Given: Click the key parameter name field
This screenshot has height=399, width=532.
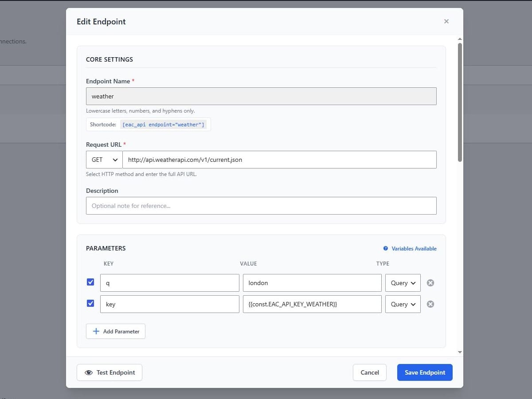Looking at the screenshot, I should pos(169,304).
